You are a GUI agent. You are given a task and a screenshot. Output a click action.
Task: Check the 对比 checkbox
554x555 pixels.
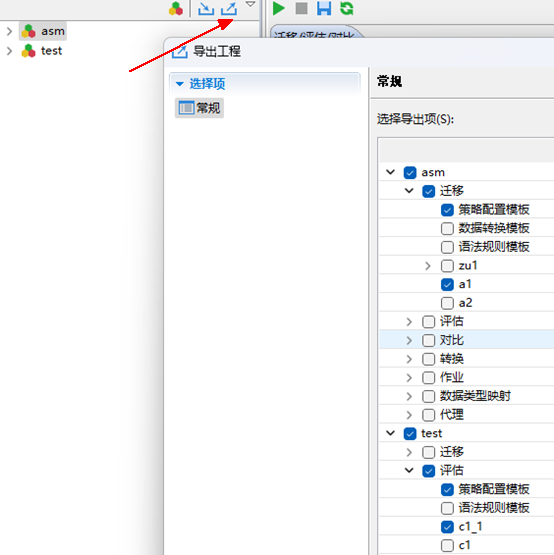pos(429,341)
